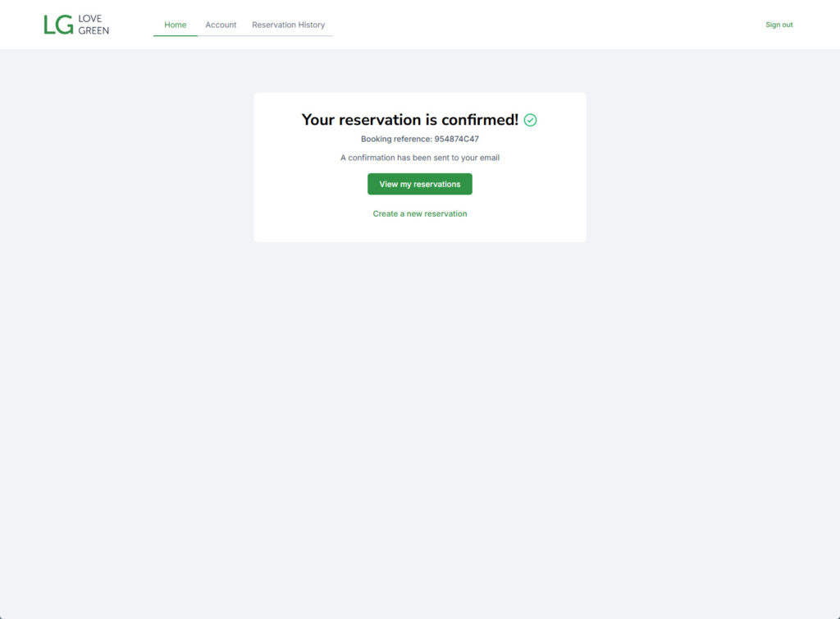Screen dimensions: 840x619
Task: Click the confirmation sent to email message
Action: pos(419,158)
